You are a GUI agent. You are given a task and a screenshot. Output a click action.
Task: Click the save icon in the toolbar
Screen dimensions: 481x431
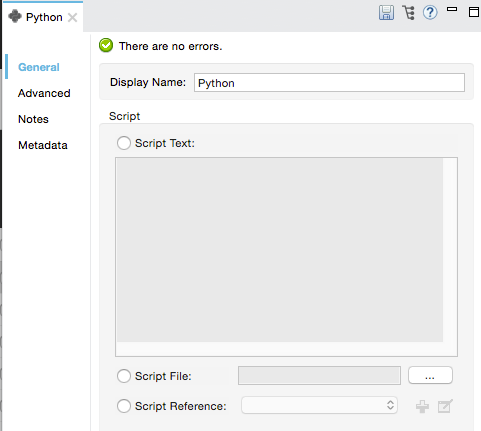(x=386, y=13)
